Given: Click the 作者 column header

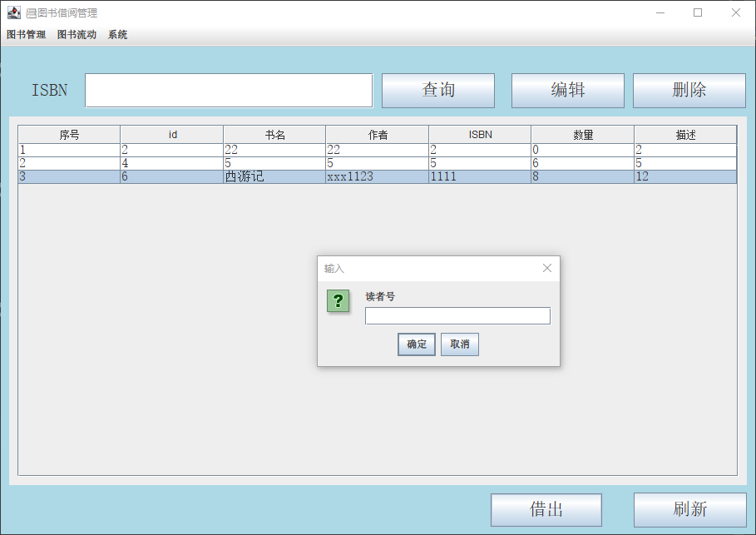Looking at the screenshot, I should pos(378,135).
